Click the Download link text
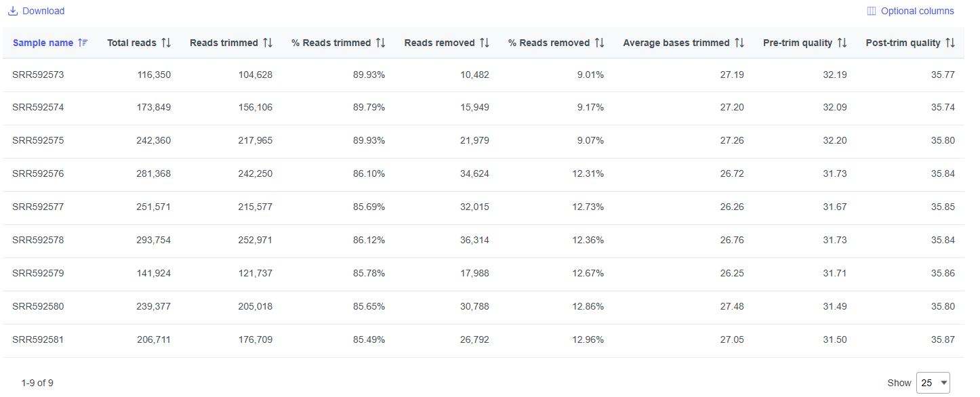Viewport: 980px width, 397px height. click(43, 11)
